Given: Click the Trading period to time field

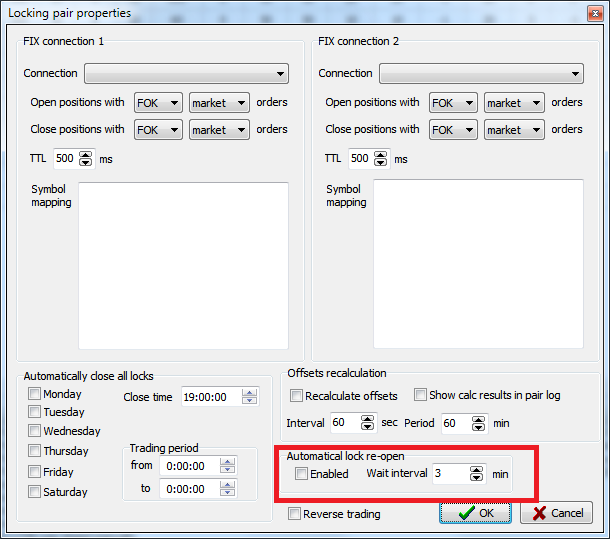Looking at the screenshot, I should click(x=189, y=489).
